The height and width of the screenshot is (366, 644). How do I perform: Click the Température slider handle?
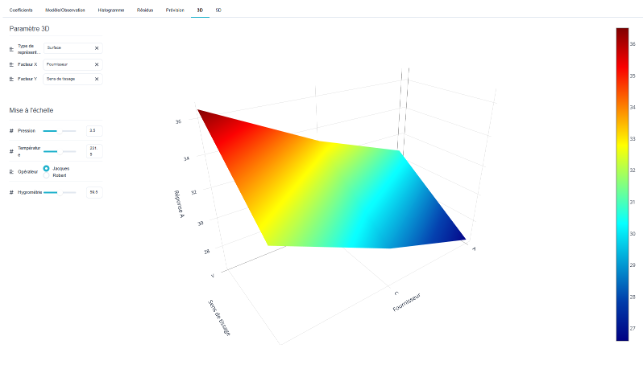pos(60,152)
